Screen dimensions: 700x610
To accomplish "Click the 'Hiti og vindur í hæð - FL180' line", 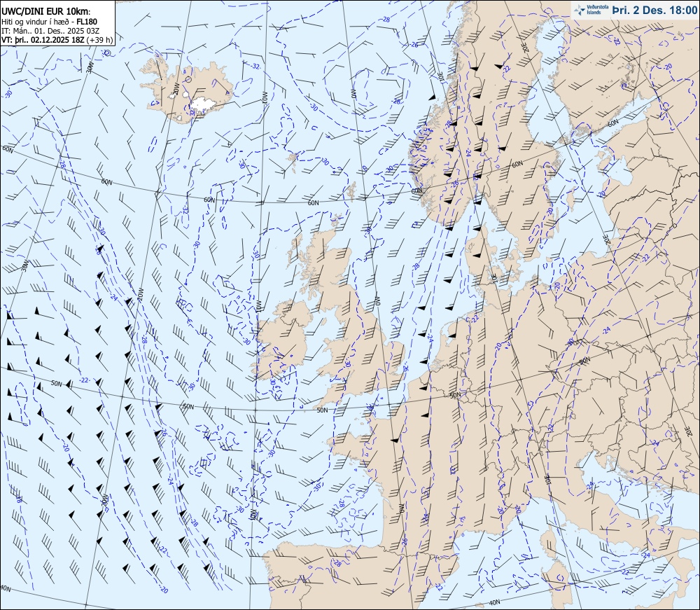I will pos(49,22).
